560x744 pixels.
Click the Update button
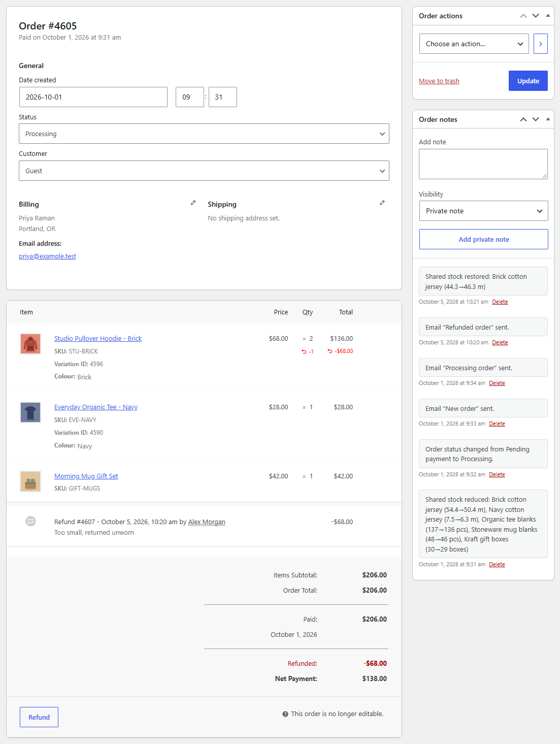528,81
